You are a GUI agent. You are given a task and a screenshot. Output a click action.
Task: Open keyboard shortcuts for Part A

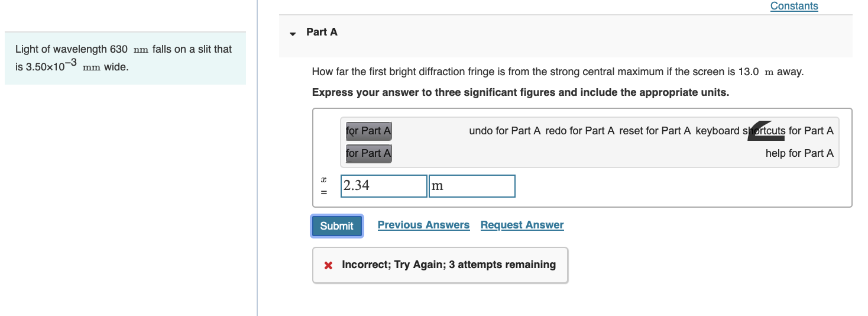(764, 131)
